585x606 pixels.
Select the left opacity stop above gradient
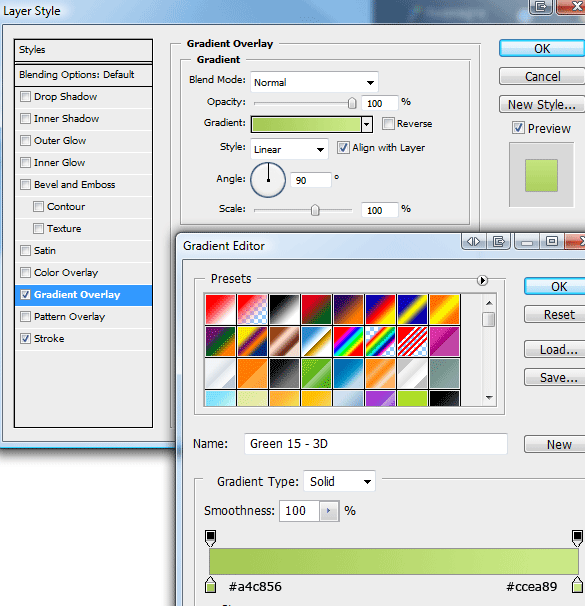pos(210,538)
